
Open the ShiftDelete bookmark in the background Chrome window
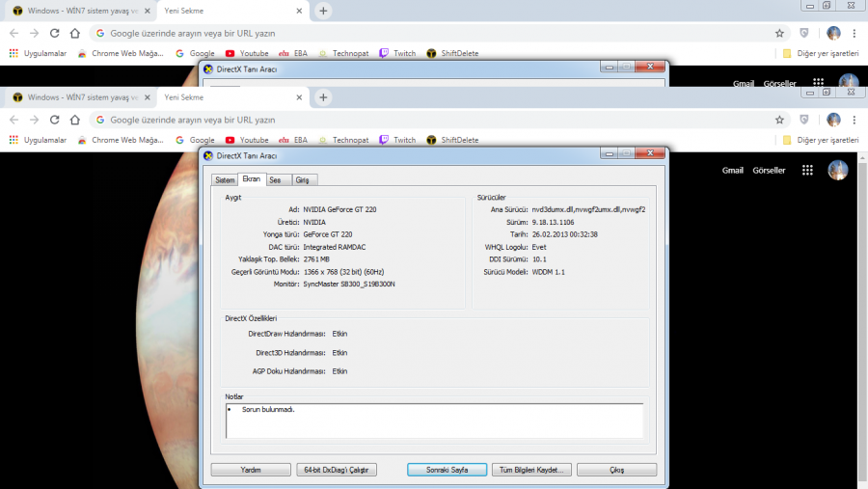pyautogui.click(x=453, y=53)
